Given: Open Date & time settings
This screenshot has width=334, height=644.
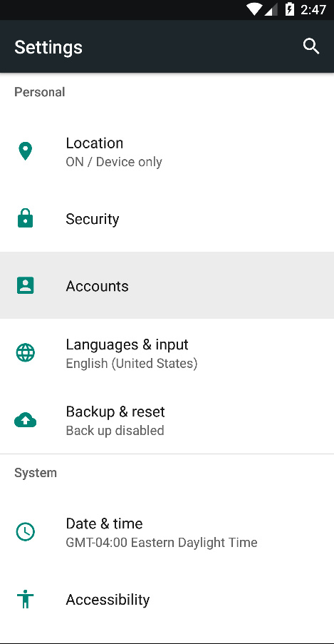Looking at the screenshot, I should pyautogui.click(x=167, y=532).
